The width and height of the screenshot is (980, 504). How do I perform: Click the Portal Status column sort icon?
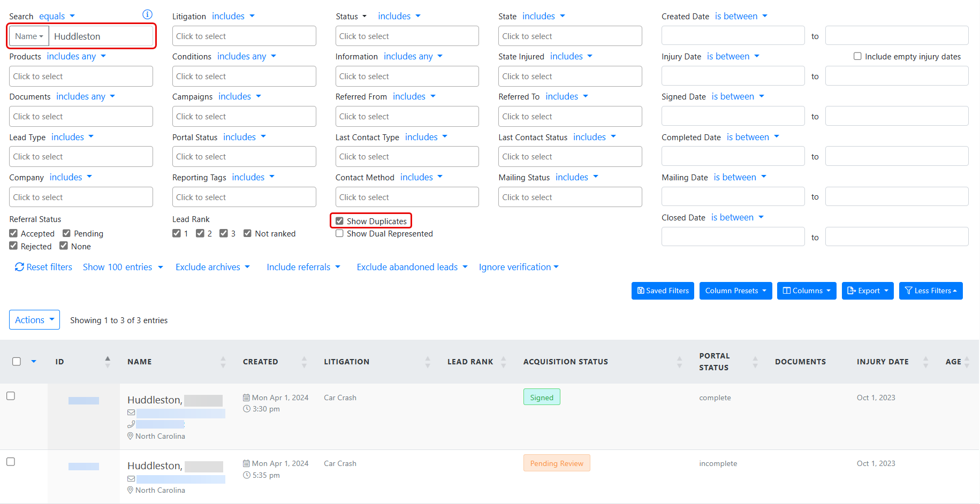pos(755,362)
